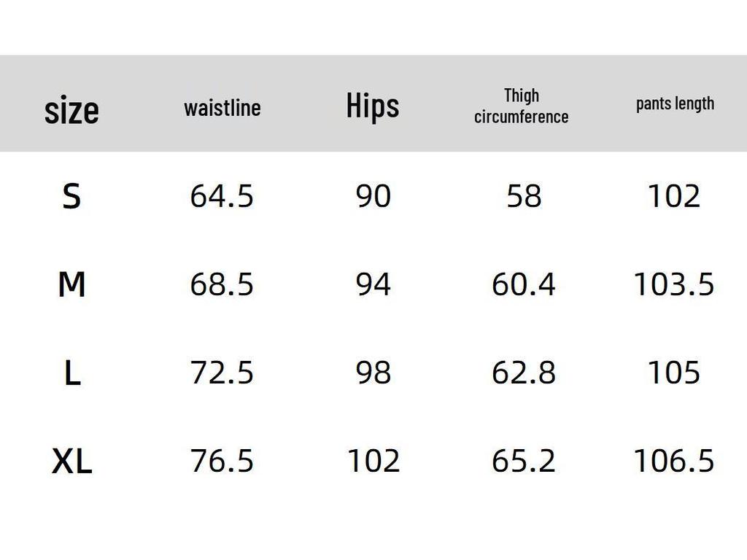Select the S size row label

tap(71, 197)
